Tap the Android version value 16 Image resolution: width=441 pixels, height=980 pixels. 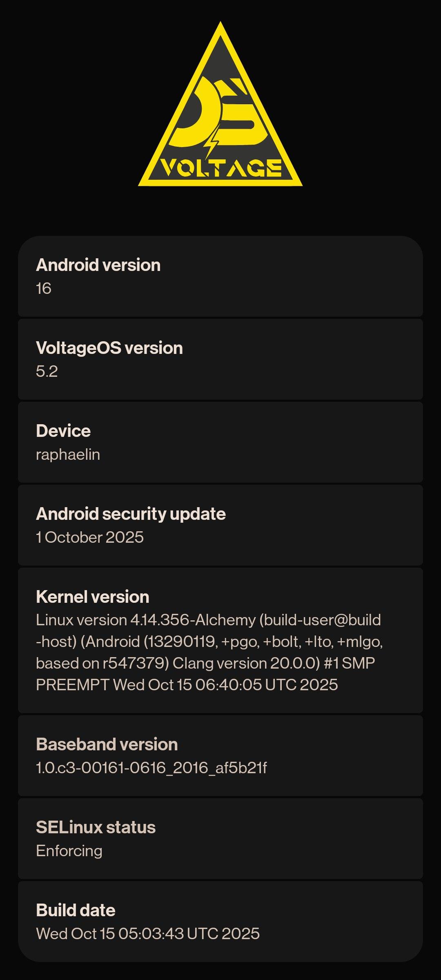point(44,289)
